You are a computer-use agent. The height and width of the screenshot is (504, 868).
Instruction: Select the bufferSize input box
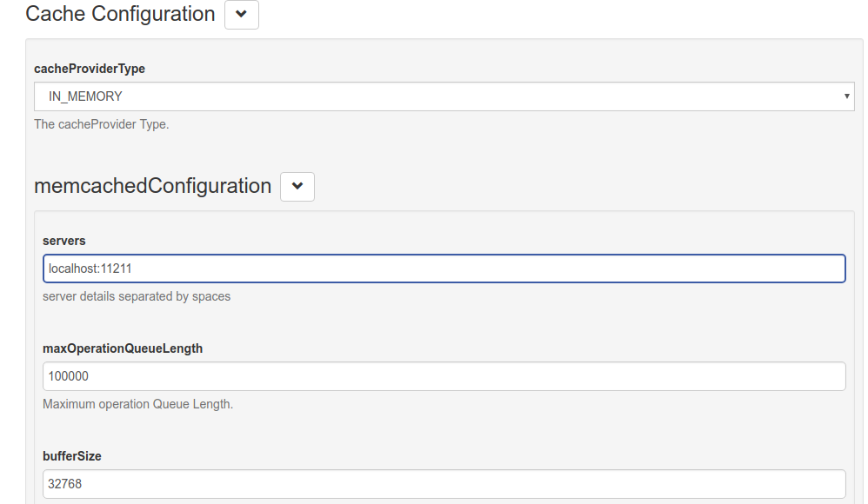click(444, 484)
